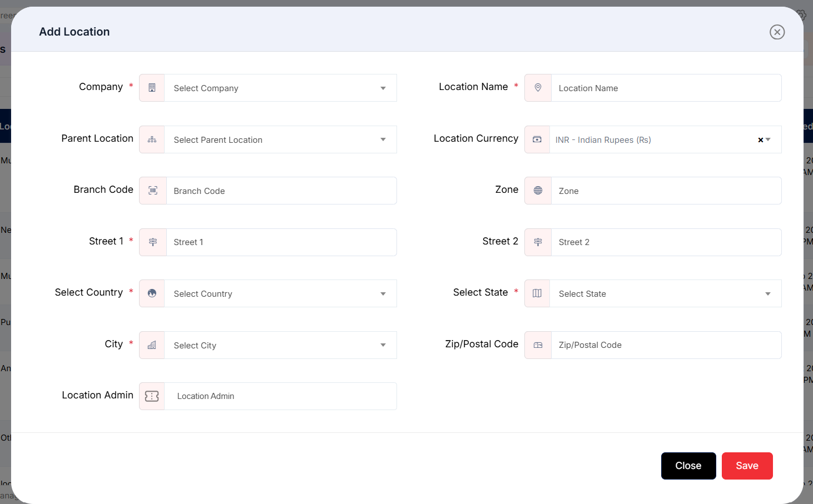The height and width of the screenshot is (504, 813).
Task: Expand the Select State dropdown
Action: (x=666, y=293)
